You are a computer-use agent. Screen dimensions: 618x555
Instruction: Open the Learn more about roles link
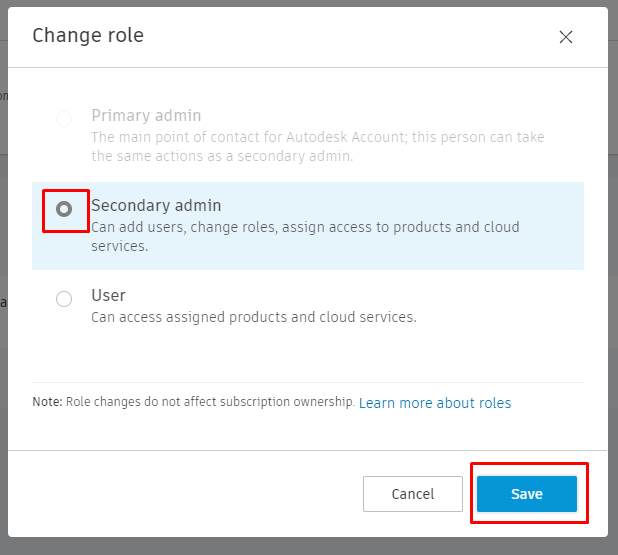(x=434, y=403)
